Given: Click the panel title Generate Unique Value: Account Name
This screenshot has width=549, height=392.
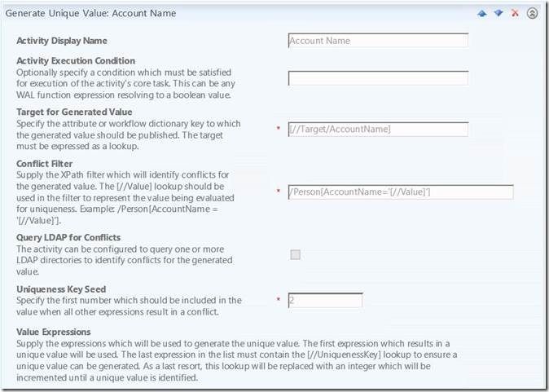Looking at the screenshot, I should 90,14.
